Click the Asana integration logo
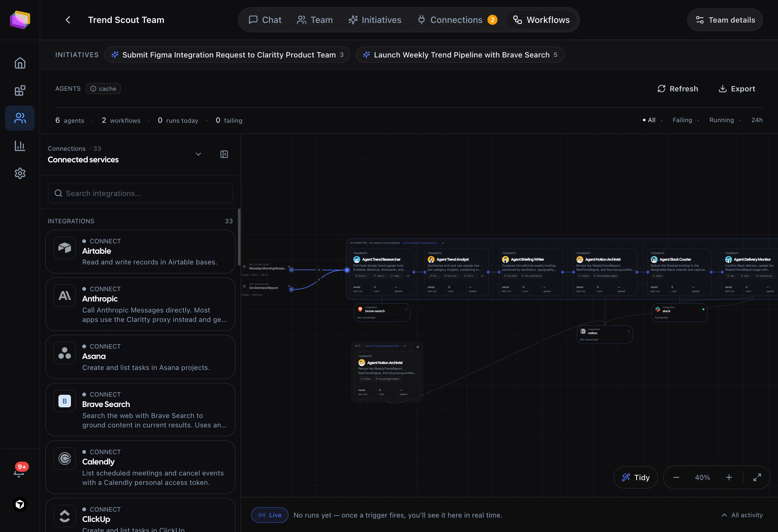The width and height of the screenshot is (778, 532). click(x=65, y=353)
